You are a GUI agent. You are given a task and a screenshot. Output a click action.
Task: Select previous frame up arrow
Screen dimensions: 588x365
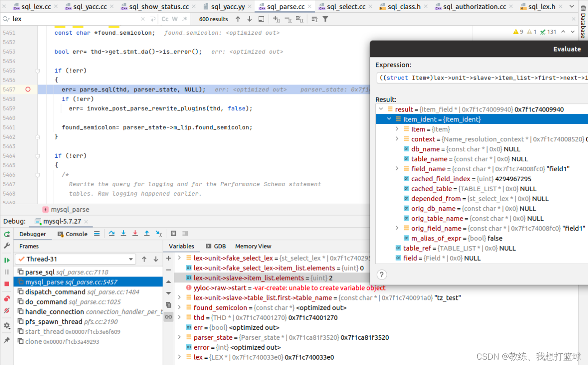tap(144, 259)
